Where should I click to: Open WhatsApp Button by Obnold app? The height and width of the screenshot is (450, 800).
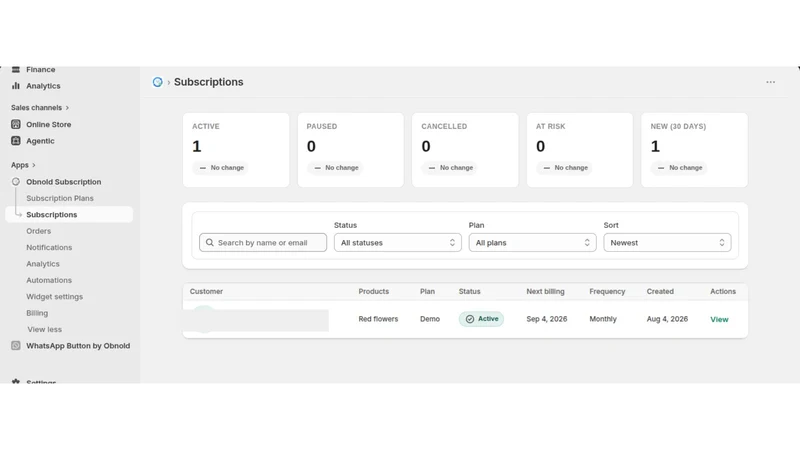coord(78,346)
